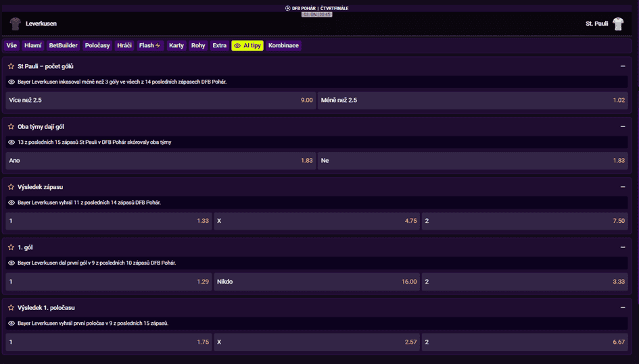Image resolution: width=639 pixels, height=364 pixels.
Task: Click tip text about Leverkusen winning 11 of 14
Action: coord(89,203)
